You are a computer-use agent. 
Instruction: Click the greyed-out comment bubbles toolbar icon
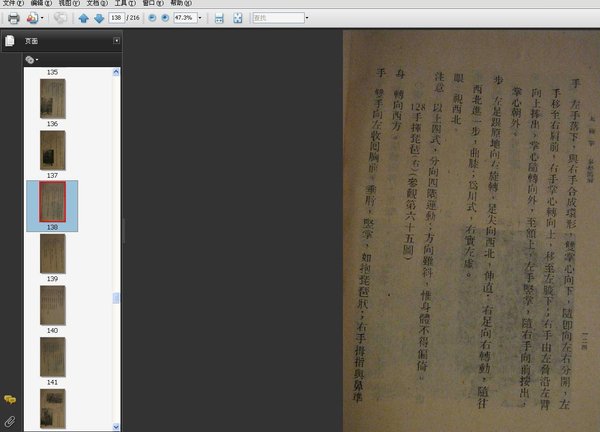pos(60,18)
